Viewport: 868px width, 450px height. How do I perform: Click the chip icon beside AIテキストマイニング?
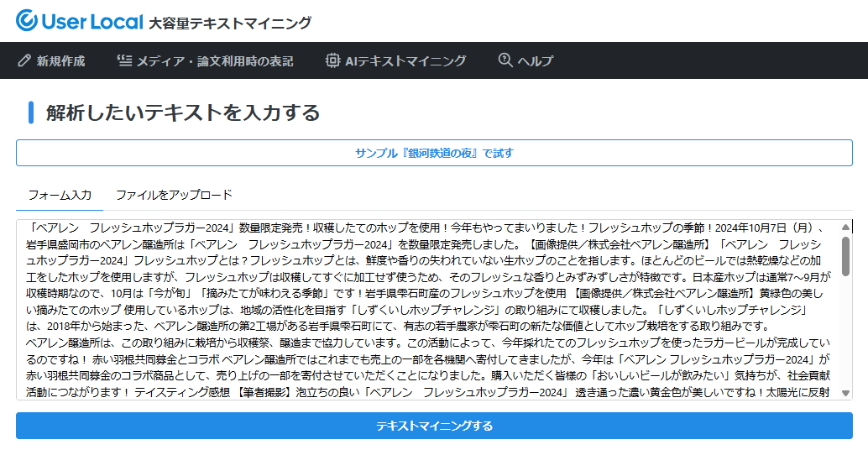[332, 60]
